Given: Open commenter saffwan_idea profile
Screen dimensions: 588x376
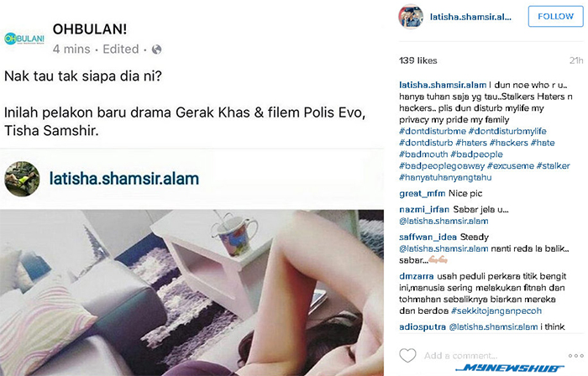Looking at the screenshot, I should 428,237.
